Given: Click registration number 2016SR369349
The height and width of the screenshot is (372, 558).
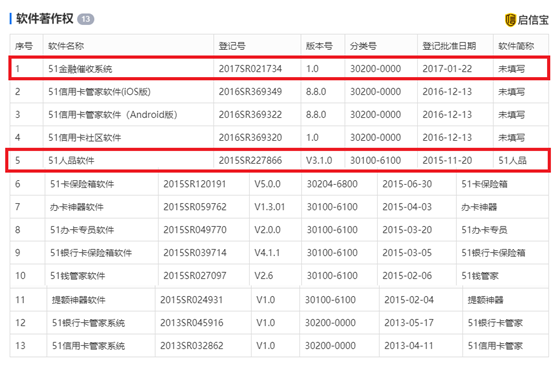Looking at the screenshot, I should point(250,92).
